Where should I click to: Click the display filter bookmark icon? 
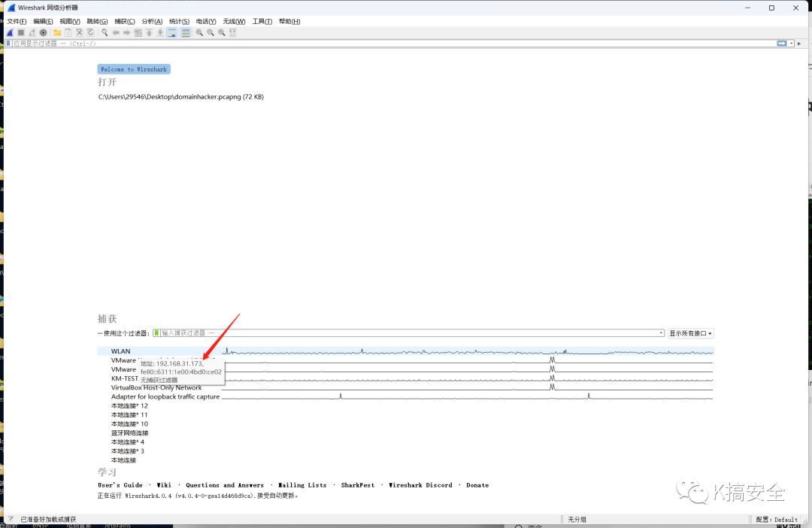(x=8, y=44)
